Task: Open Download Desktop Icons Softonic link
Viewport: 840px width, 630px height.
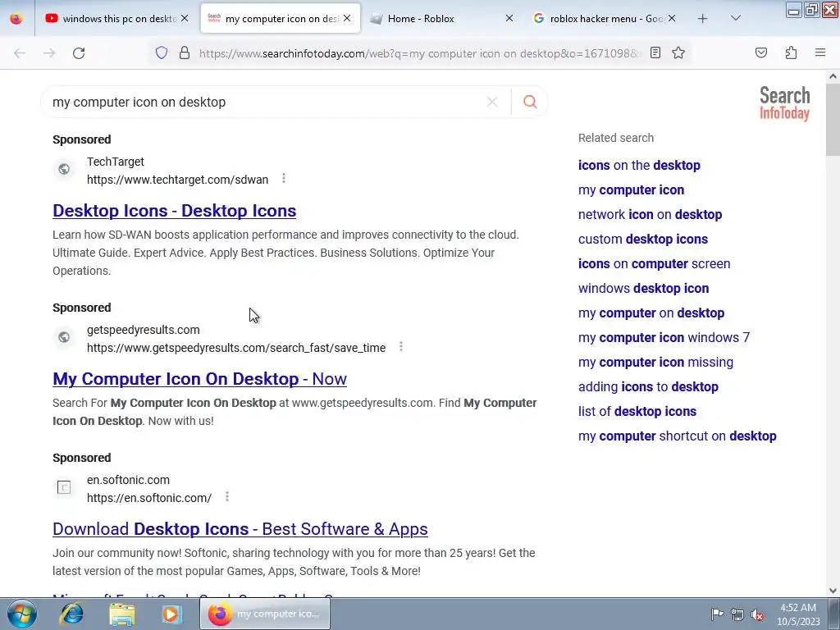Action: [240, 529]
